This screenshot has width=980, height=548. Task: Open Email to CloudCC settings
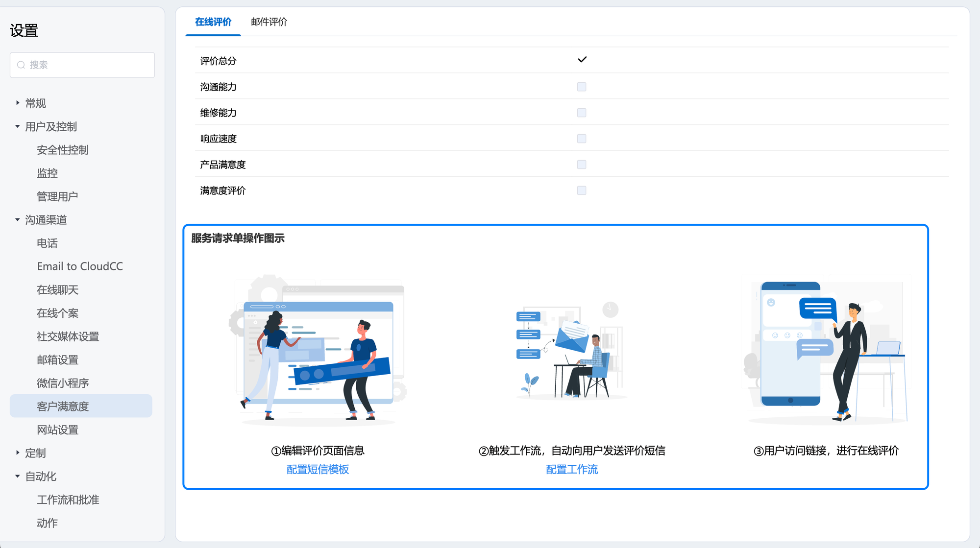80,266
